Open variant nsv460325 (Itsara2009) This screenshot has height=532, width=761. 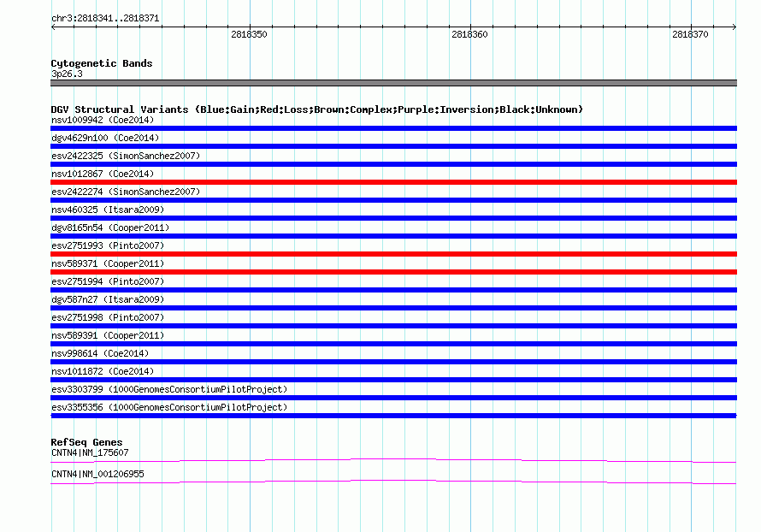pos(108,210)
